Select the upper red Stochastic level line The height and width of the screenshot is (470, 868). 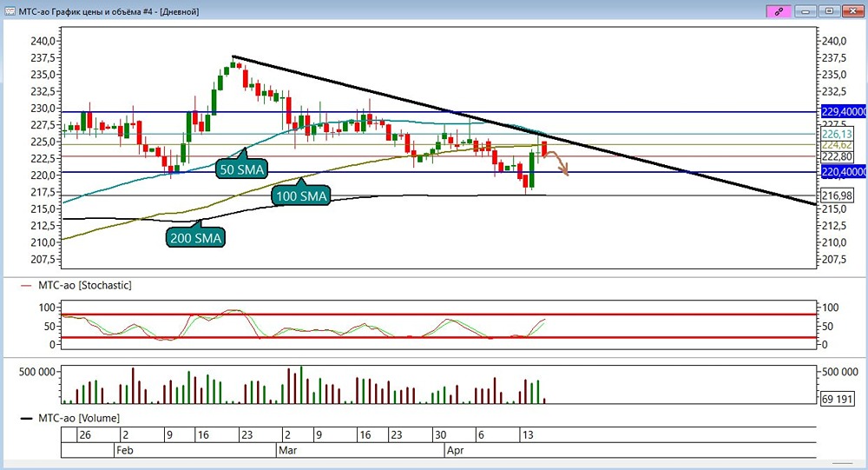tap(438, 314)
